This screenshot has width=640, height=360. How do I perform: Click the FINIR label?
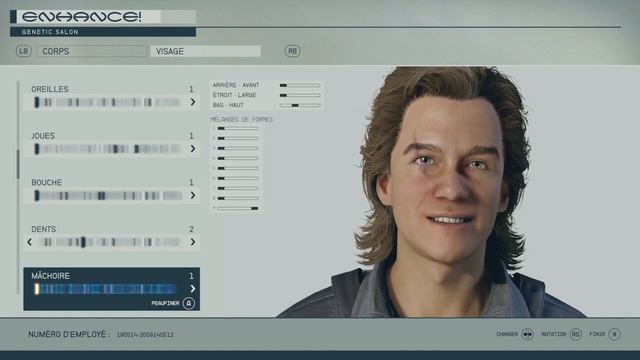coord(597,334)
